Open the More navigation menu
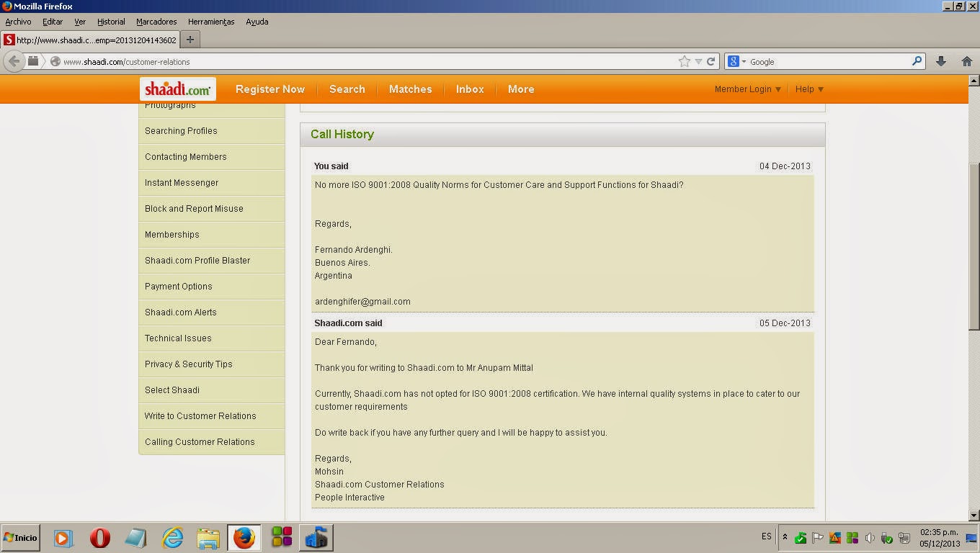The image size is (980, 553). 521,89
